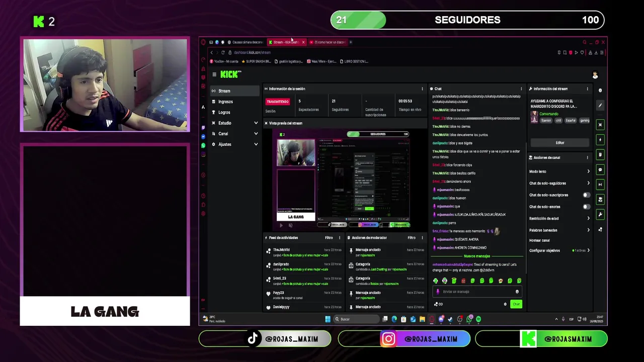This screenshot has width=644, height=362.
Task: Toggle the stream preview widget icon
Action: (600, 125)
